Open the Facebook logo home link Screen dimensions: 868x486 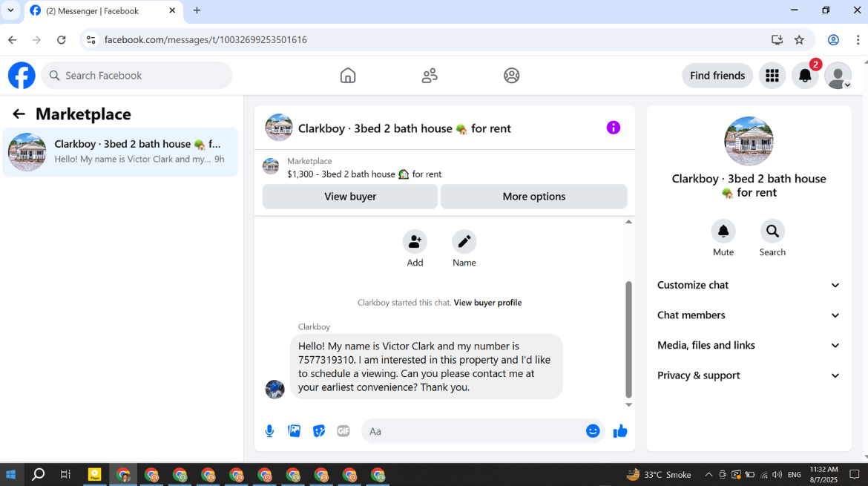point(22,75)
